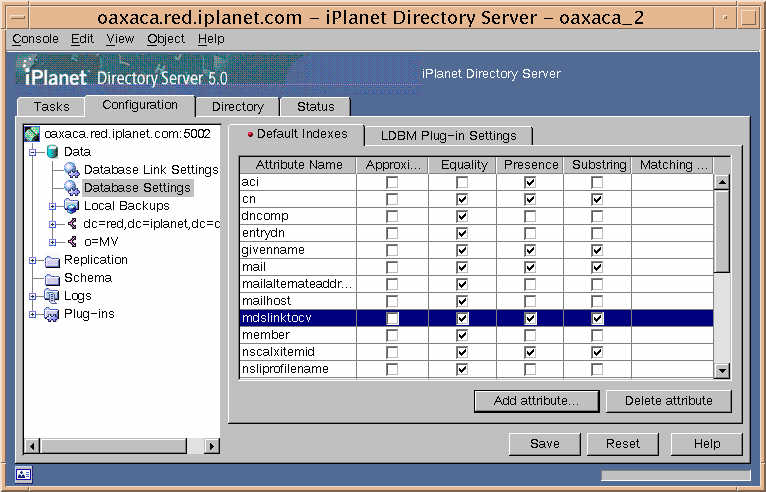
Task: Switch to the Directory tab
Action: pos(238,107)
